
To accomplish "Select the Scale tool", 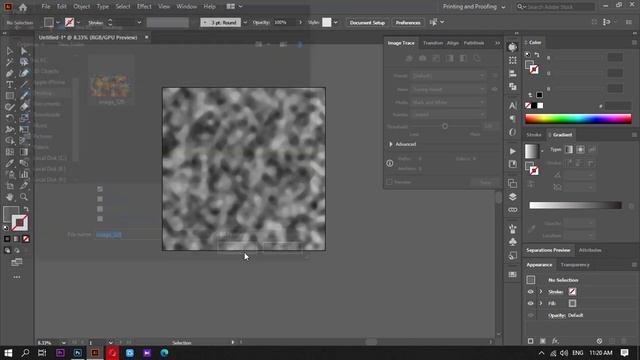I will click(x=24, y=118).
